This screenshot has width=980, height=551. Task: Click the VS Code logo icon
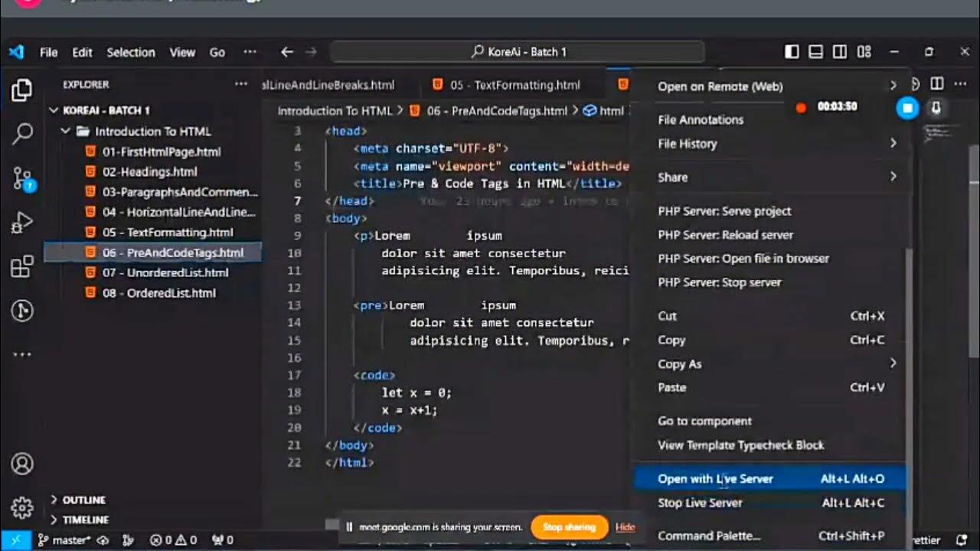[x=16, y=52]
